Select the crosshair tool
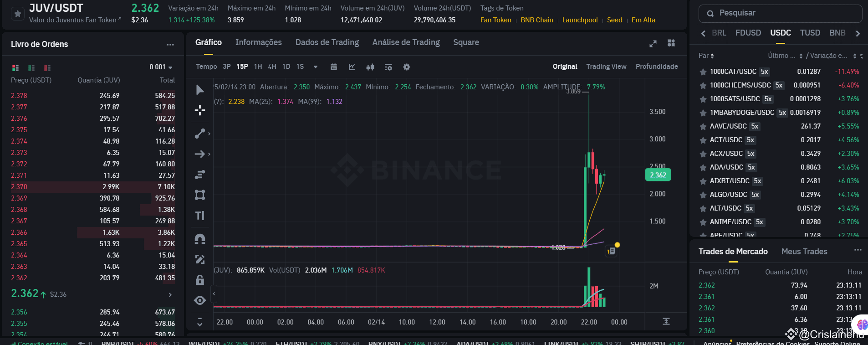868x345 pixels. 199,110
